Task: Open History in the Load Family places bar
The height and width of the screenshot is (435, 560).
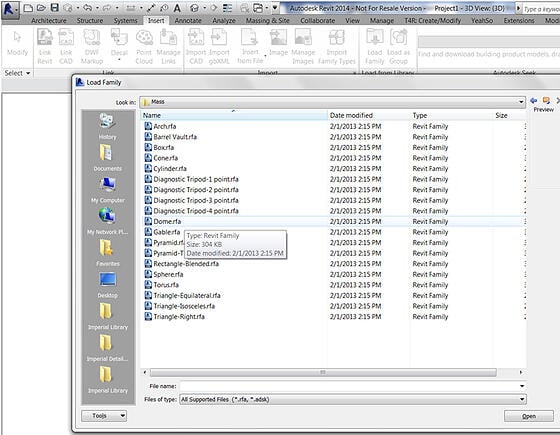Action: tap(108, 126)
